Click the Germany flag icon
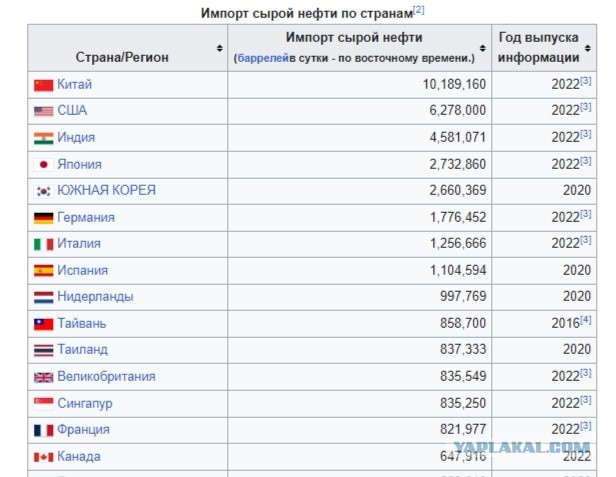 (x=43, y=218)
